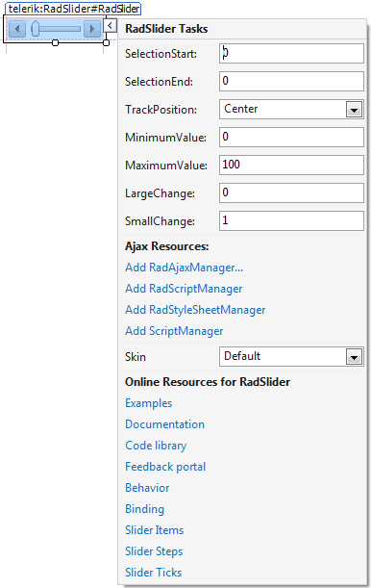The width and height of the screenshot is (371, 588).
Task: Click the SmallChange input field
Action: (x=291, y=221)
